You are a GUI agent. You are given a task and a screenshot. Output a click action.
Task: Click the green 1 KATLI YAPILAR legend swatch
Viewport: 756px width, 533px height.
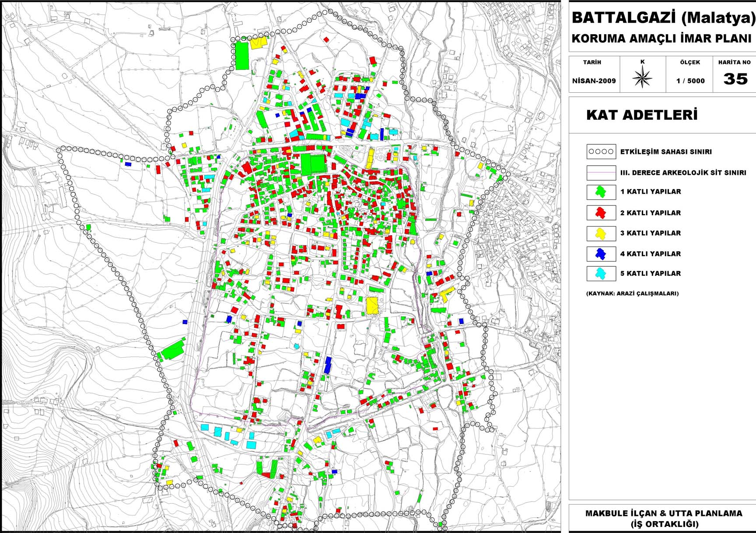pos(601,192)
